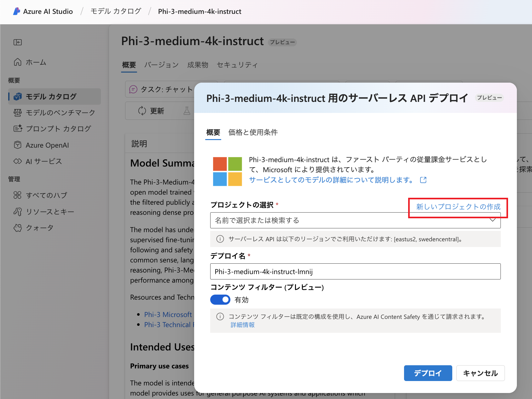Open the サービスとしてのモデルの詳細 link
This screenshot has width=532, height=399.
[x=331, y=180]
